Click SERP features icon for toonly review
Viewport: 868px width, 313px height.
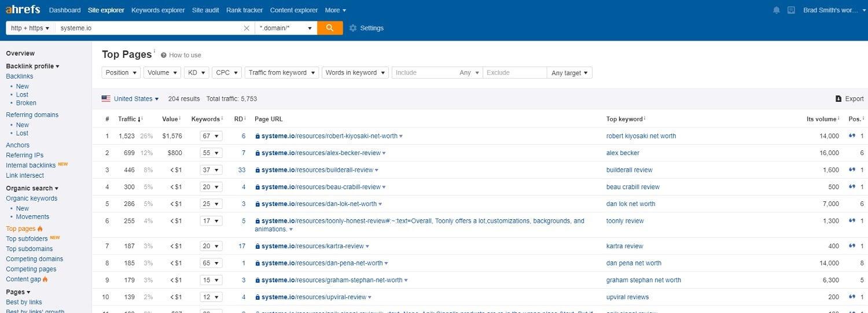click(852, 221)
